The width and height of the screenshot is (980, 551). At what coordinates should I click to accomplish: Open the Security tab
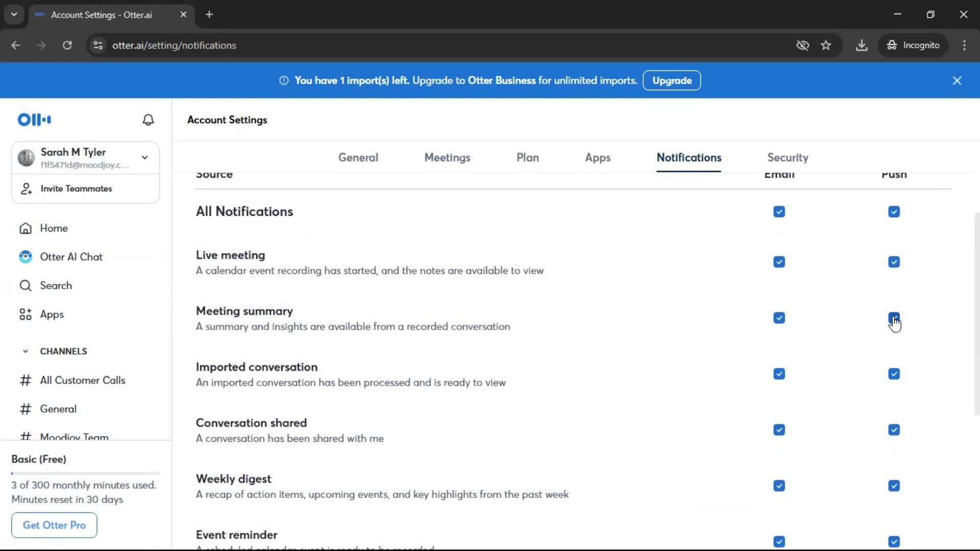(788, 158)
